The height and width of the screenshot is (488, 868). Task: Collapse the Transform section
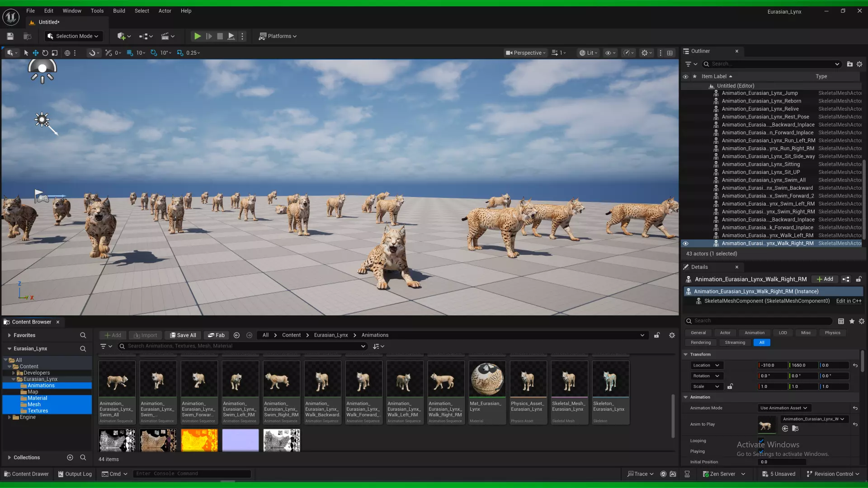(x=685, y=355)
